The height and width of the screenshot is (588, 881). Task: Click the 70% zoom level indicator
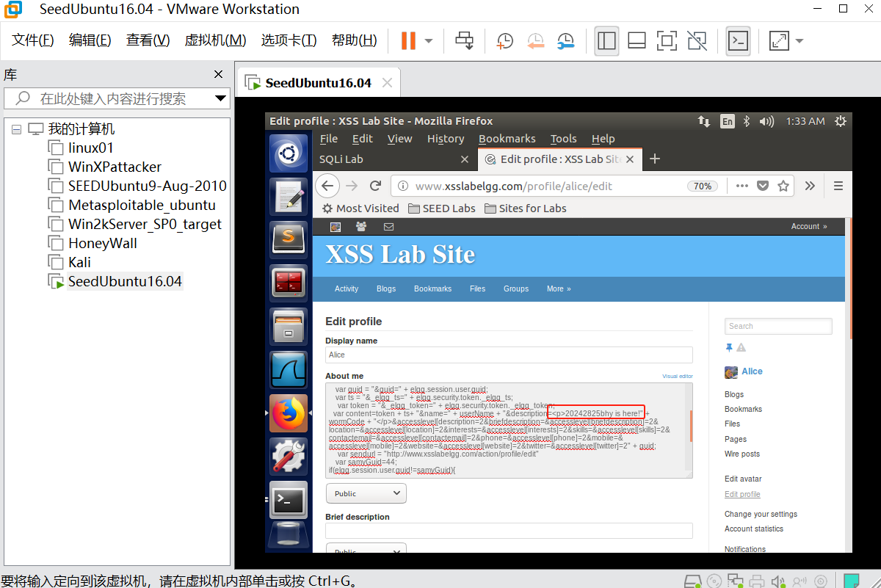(703, 186)
